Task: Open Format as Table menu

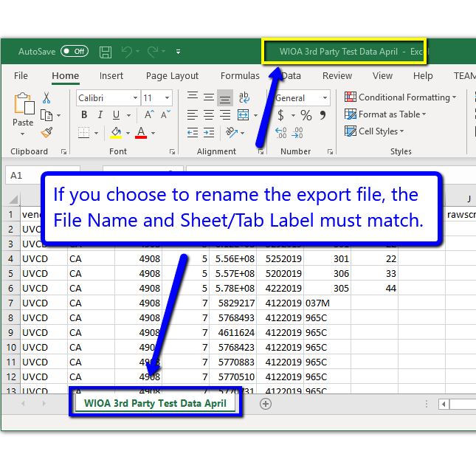Action: pos(385,114)
